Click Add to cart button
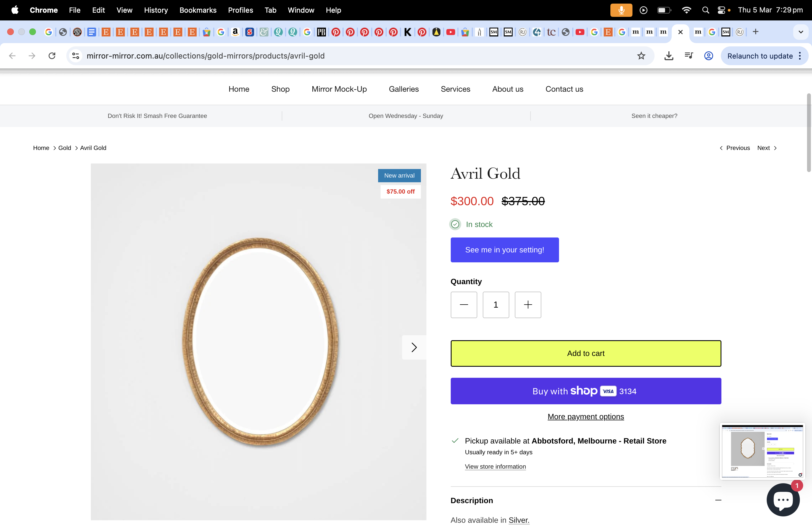Viewport: 812px width, 528px height. (586, 353)
